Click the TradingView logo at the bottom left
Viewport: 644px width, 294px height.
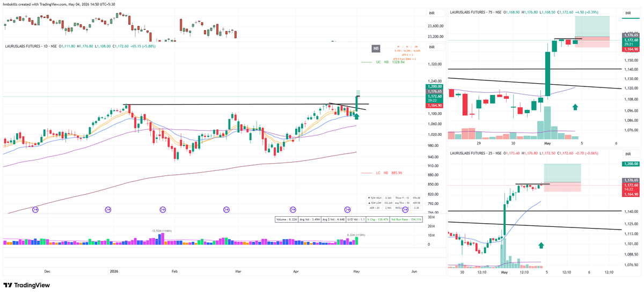point(27,285)
